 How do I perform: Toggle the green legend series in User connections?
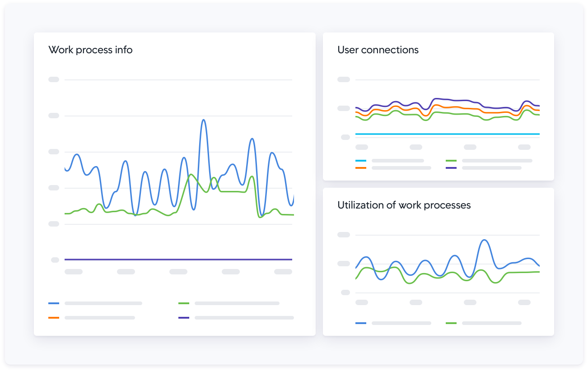pyautogui.click(x=451, y=161)
